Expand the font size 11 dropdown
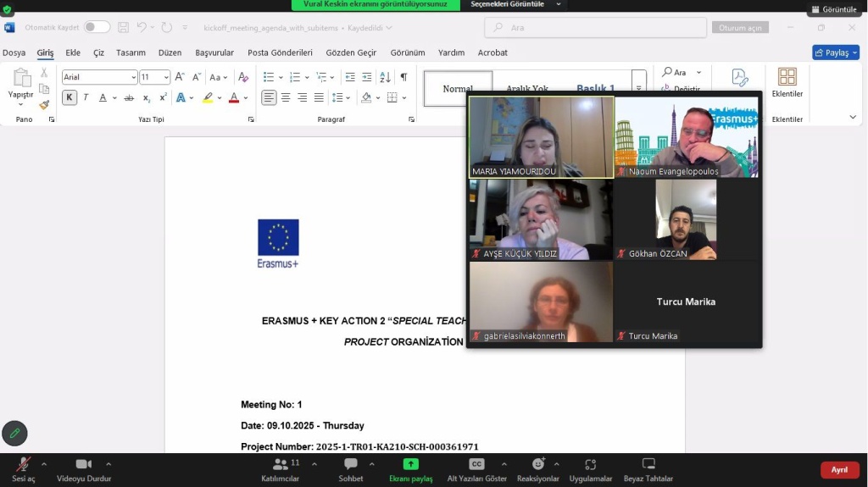 tap(166, 77)
